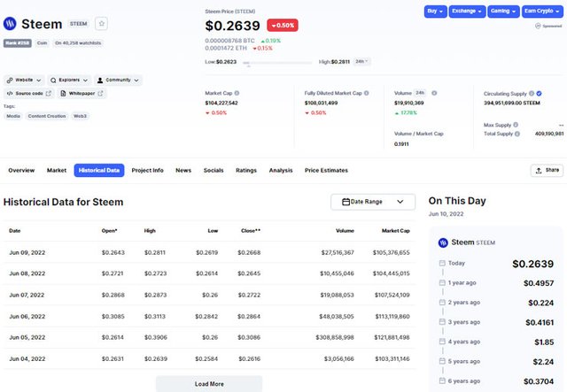Open the Gaming dropdown

pyautogui.click(x=503, y=12)
